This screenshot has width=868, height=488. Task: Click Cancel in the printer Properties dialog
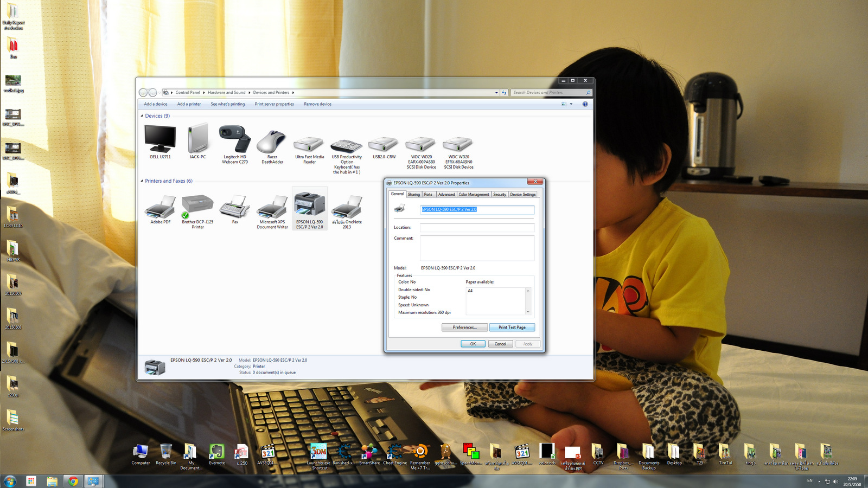coord(500,344)
